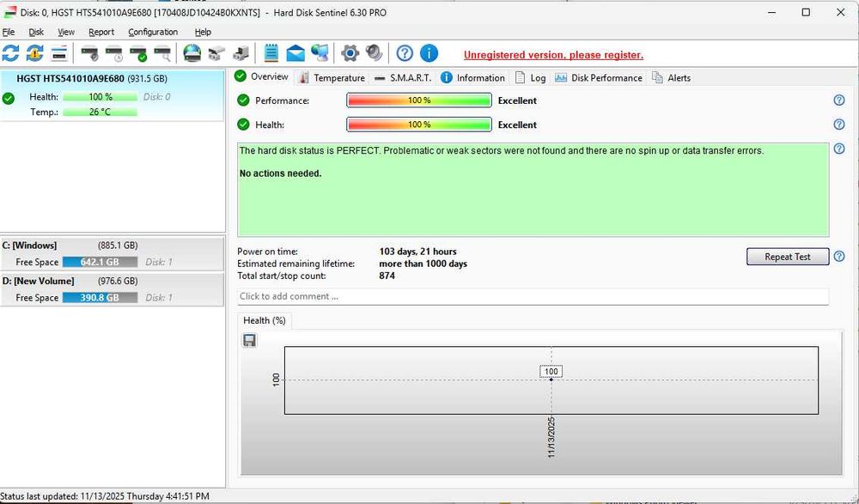Click the start/stop count value 874
The height and width of the screenshot is (504, 859).
[387, 276]
